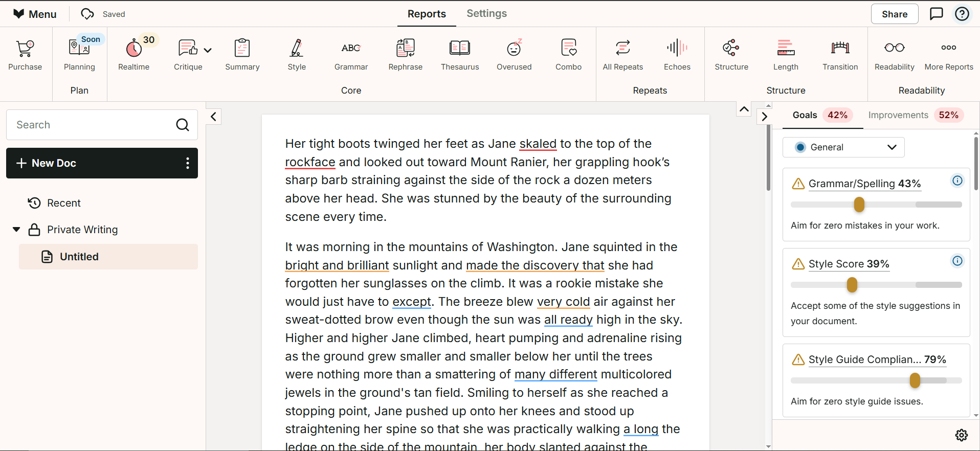Open the Untitled document
The width and height of the screenshot is (980, 451).
point(108,257)
